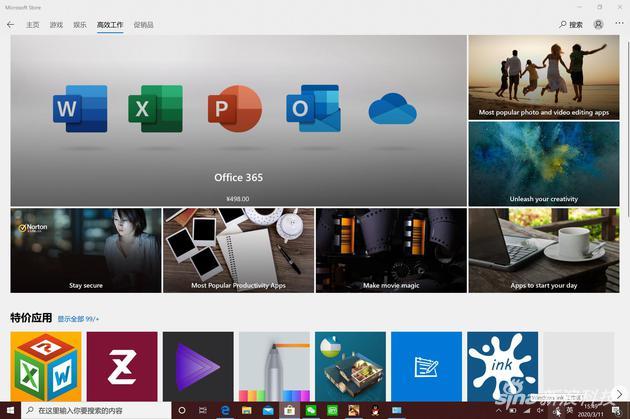
Task: Open the colorful cube Office app icon
Action: 46,366
